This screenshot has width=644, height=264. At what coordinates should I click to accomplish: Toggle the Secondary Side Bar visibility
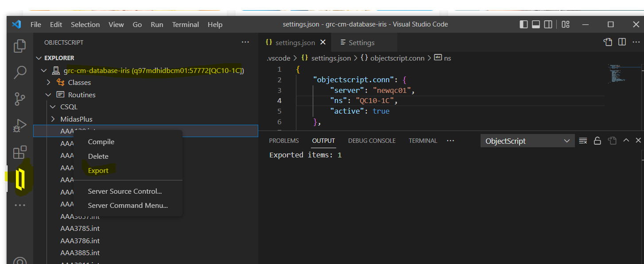(x=548, y=24)
